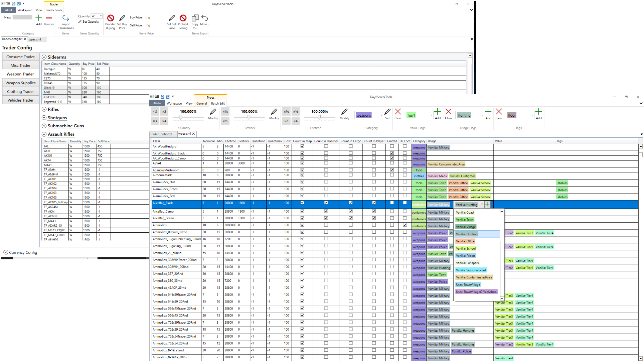
Task: Click the Value Flags Add plus icon
Action: (438, 112)
